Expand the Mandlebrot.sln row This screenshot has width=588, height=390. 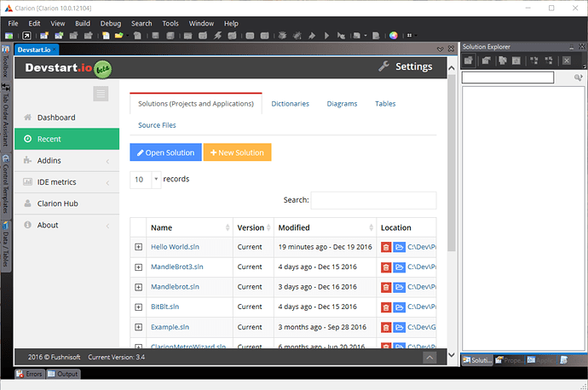pyautogui.click(x=138, y=287)
